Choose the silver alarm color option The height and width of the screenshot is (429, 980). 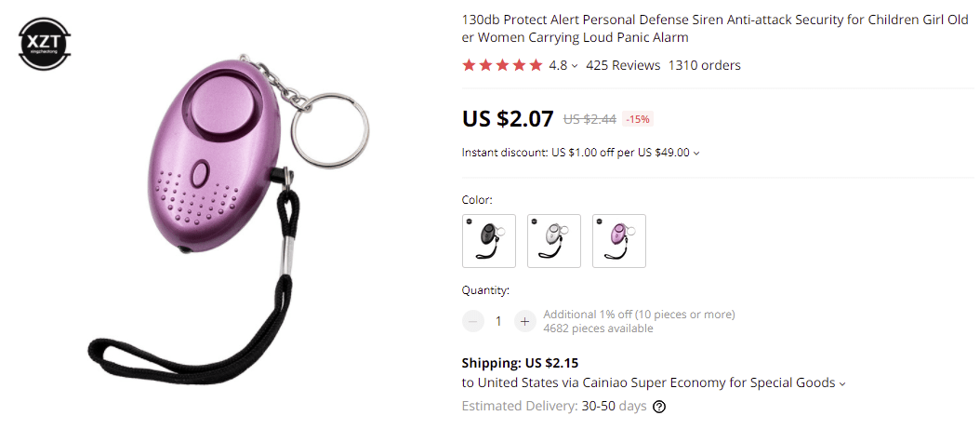tap(553, 241)
